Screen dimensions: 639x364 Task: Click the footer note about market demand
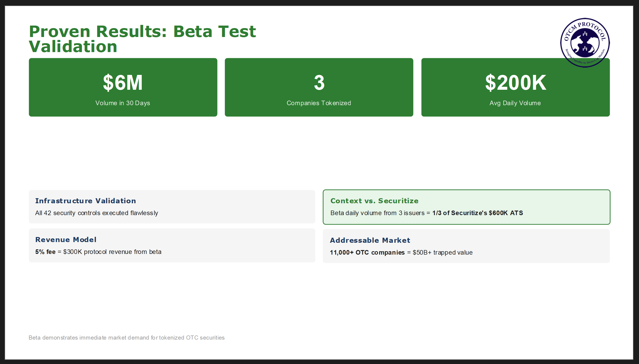127,338
